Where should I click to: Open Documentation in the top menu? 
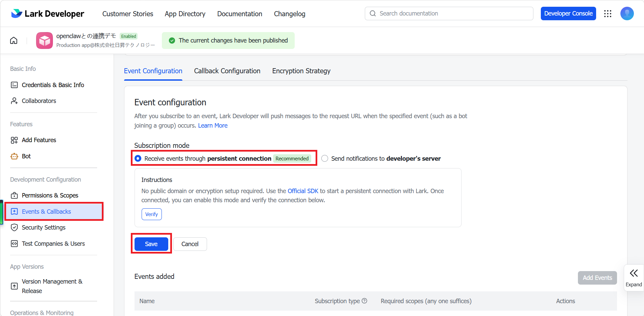(x=240, y=14)
